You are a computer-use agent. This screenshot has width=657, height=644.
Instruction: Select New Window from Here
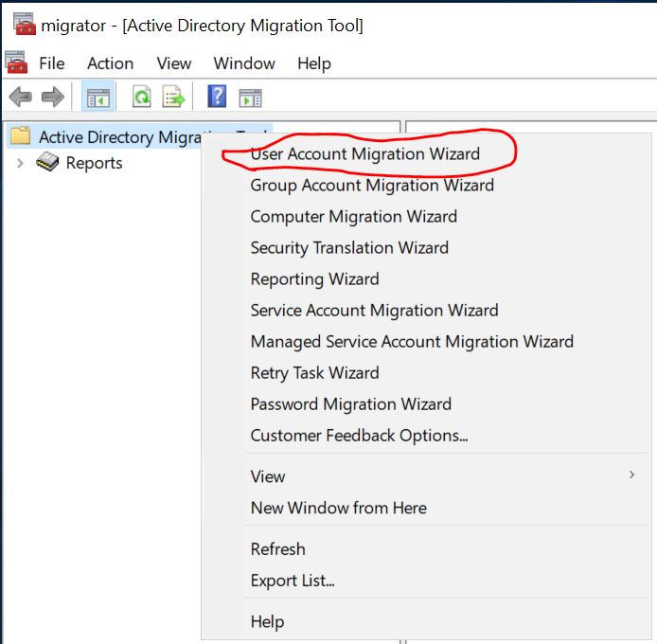point(339,509)
